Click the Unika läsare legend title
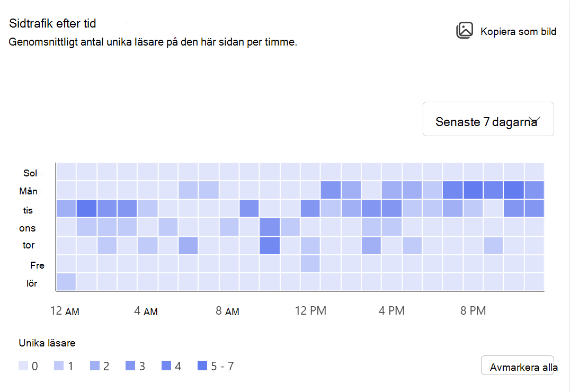 47,343
